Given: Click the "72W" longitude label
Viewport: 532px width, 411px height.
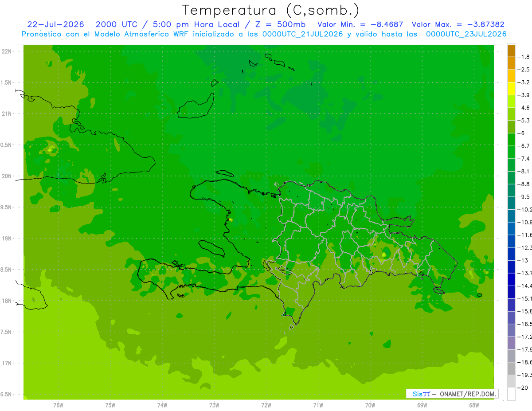Looking at the screenshot, I should [x=266, y=405].
